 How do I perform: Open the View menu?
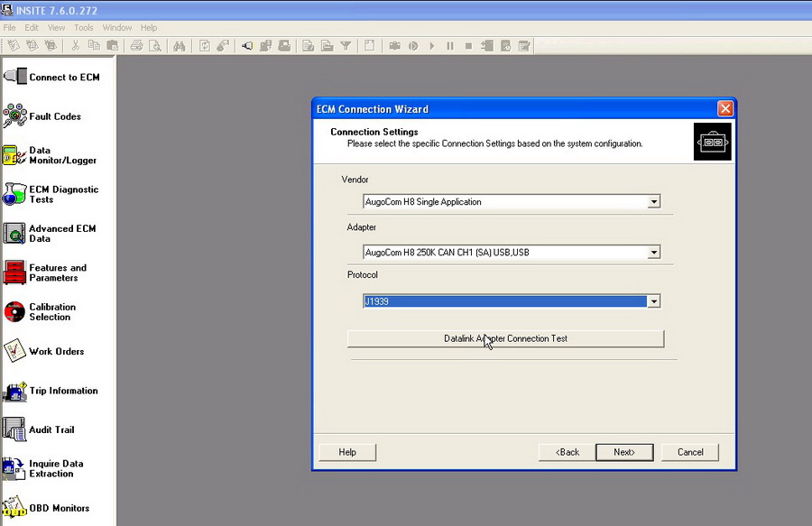(x=57, y=27)
